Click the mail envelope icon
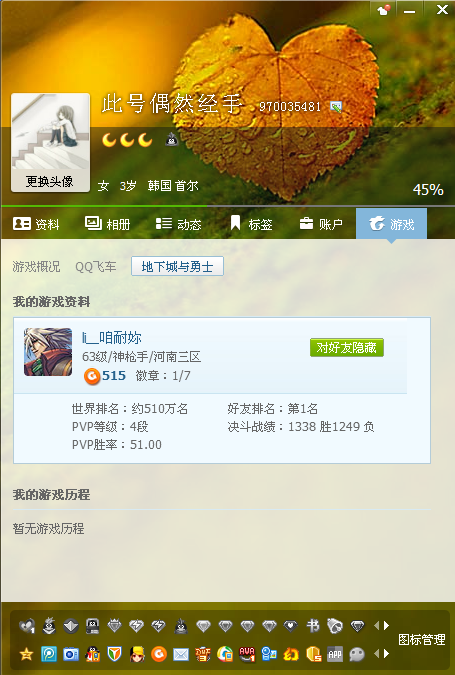The width and height of the screenshot is (455, 675). pos(181,654)
